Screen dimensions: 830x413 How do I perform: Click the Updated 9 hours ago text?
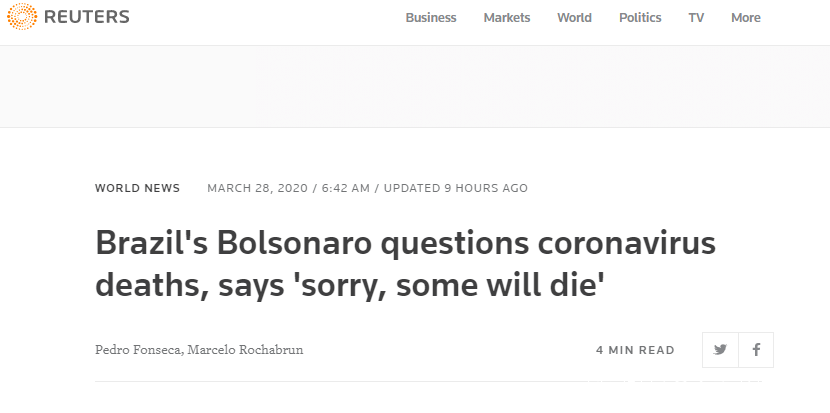[x=456, y=188]
